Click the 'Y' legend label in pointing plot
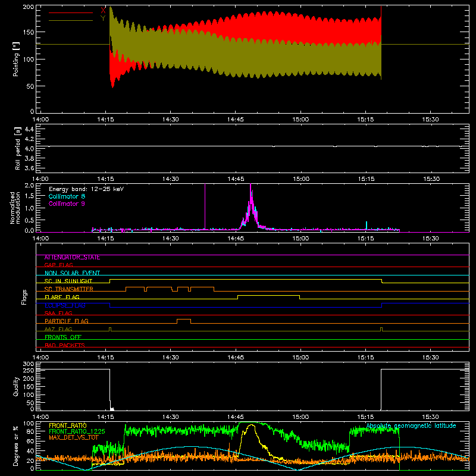The image size is (476, 476). click(103, 18)
